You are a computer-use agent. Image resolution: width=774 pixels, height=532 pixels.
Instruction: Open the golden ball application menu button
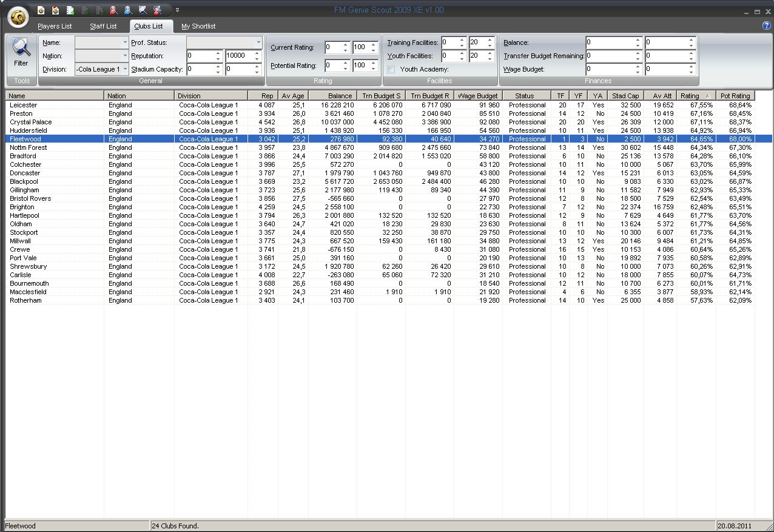coord(19,18)
